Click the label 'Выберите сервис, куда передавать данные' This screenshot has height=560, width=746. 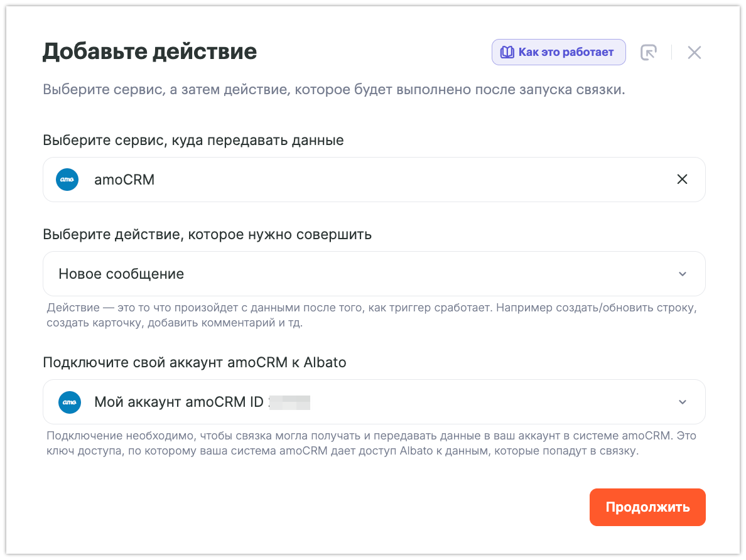pos(193,140)
